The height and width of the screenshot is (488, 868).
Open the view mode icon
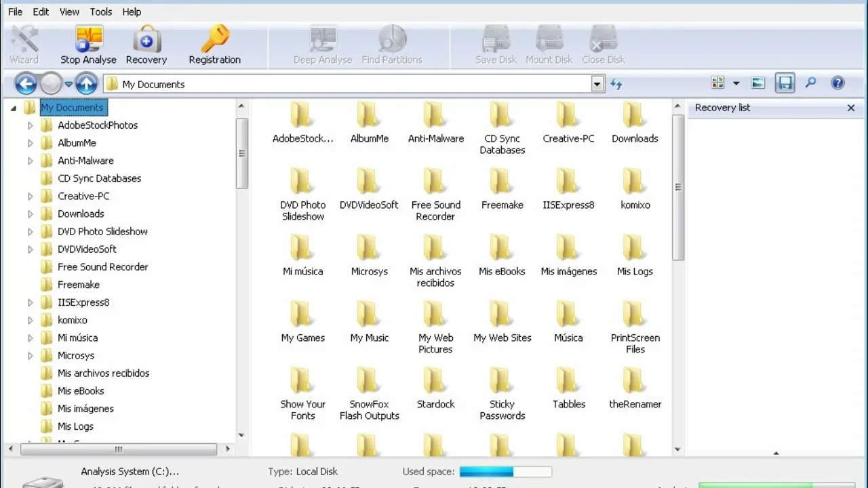tap(717, 83)
